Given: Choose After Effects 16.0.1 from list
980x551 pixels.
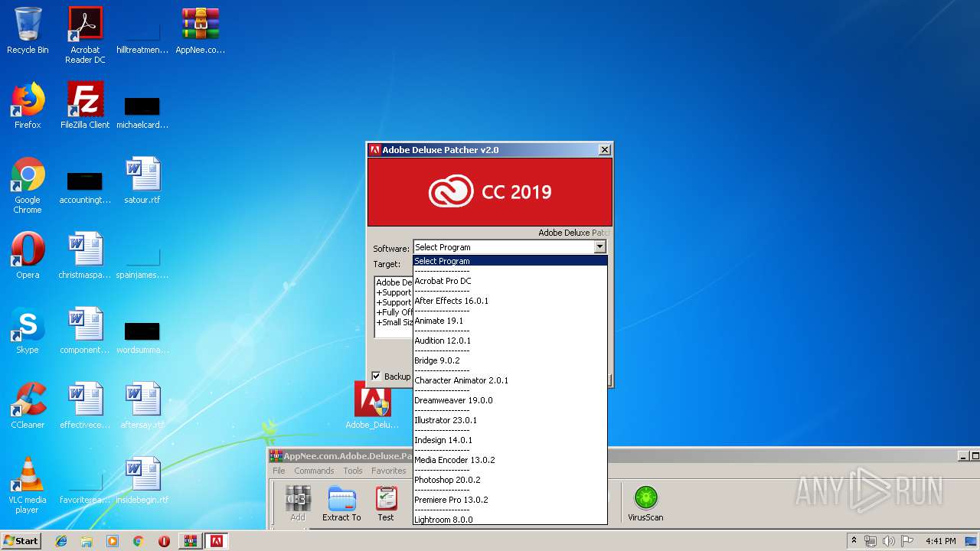Looking at the screenshot, I should (510, 301).
